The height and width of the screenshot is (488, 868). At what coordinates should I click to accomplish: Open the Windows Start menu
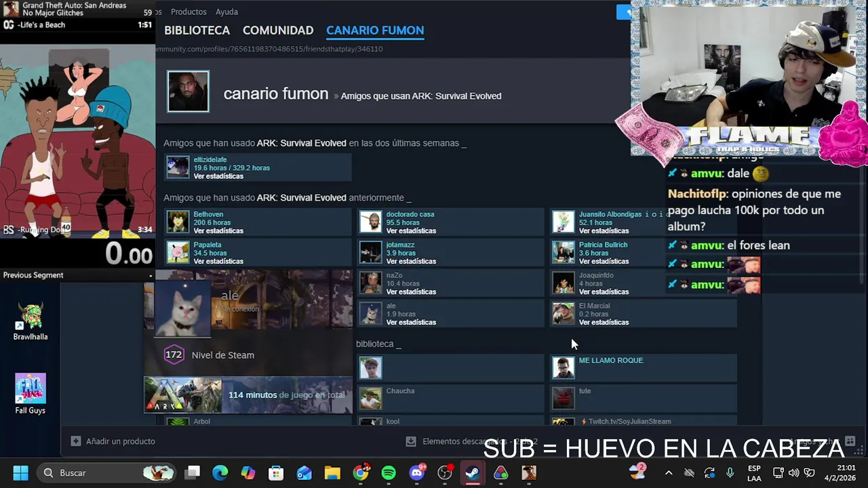click(20, 472)
